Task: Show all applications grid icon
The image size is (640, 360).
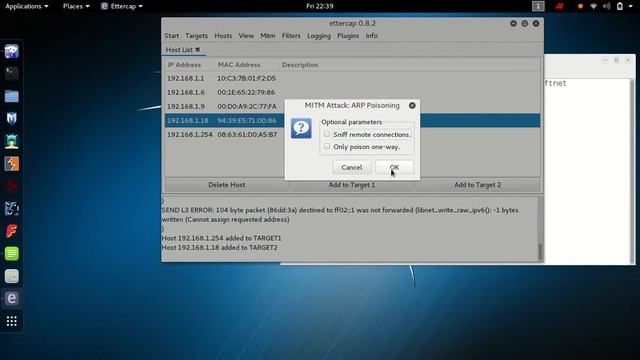Action: point(11,321)
